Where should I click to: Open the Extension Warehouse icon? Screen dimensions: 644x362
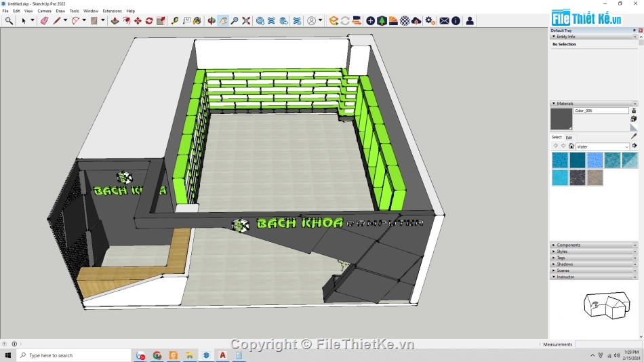tap(271, 20)
